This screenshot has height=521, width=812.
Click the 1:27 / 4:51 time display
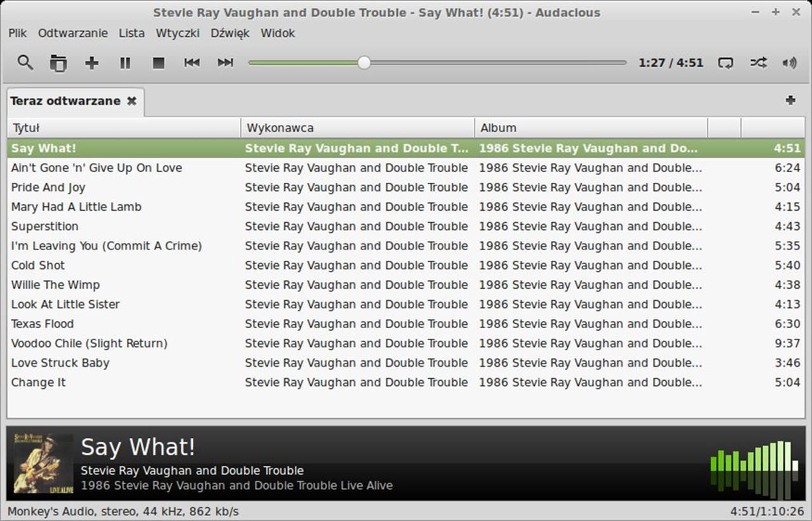pyautogui.click(x=671, y=63)
